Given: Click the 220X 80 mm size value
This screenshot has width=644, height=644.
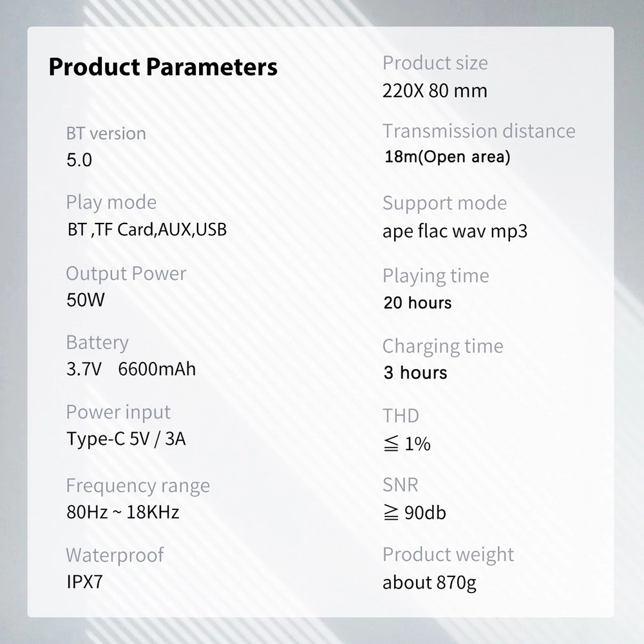Looking at the screenshot, I should [435, 91].
